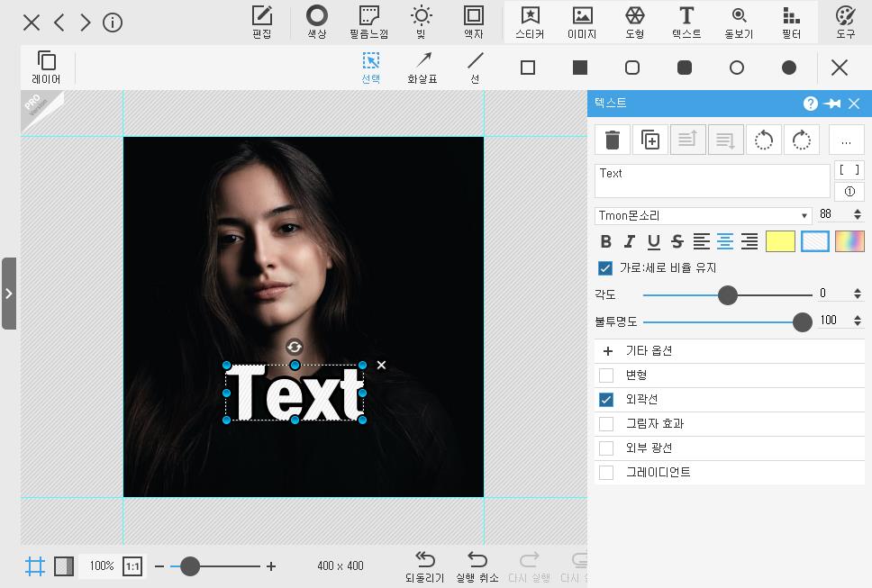Align text left
The width and height of the screenshot is (872, 588).
coord(701,241)
